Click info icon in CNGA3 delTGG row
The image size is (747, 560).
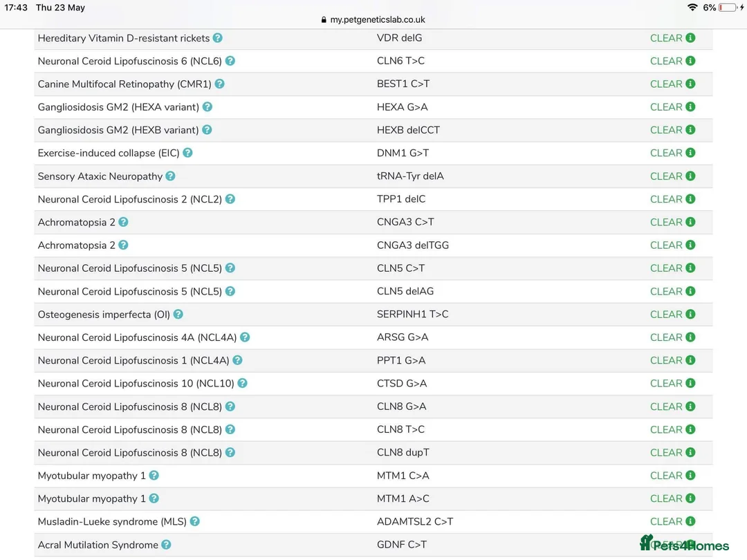point(690,245)
